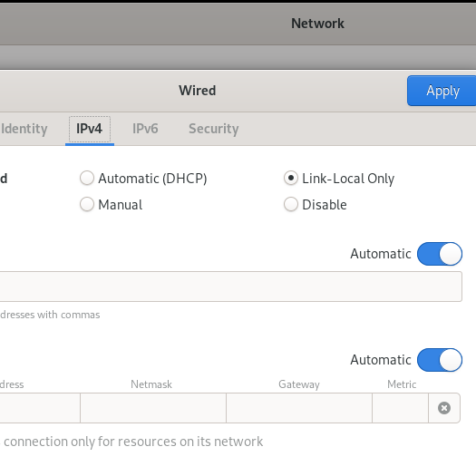The width and height of the screenshot is (476, 476).
Task: Click the Wired dialog header title
Action: pyautogui.click(x=198, y=91)
